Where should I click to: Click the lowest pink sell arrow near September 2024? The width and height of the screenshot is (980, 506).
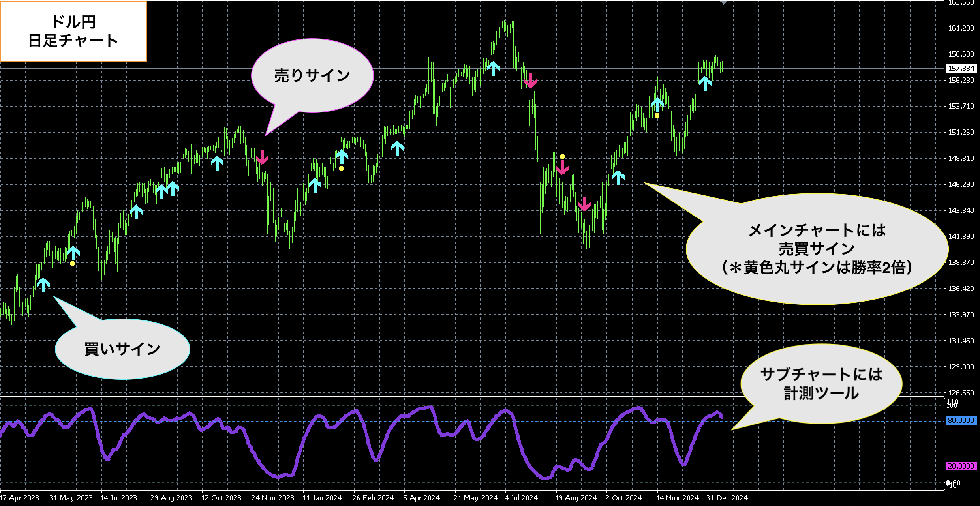[x=584, y=204]
